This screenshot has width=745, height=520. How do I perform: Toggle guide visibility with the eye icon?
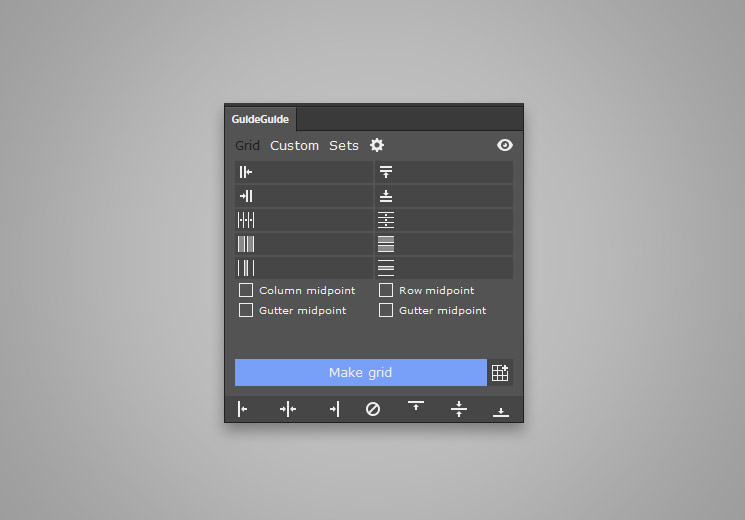pyautogui.click(x=505, y=145)
